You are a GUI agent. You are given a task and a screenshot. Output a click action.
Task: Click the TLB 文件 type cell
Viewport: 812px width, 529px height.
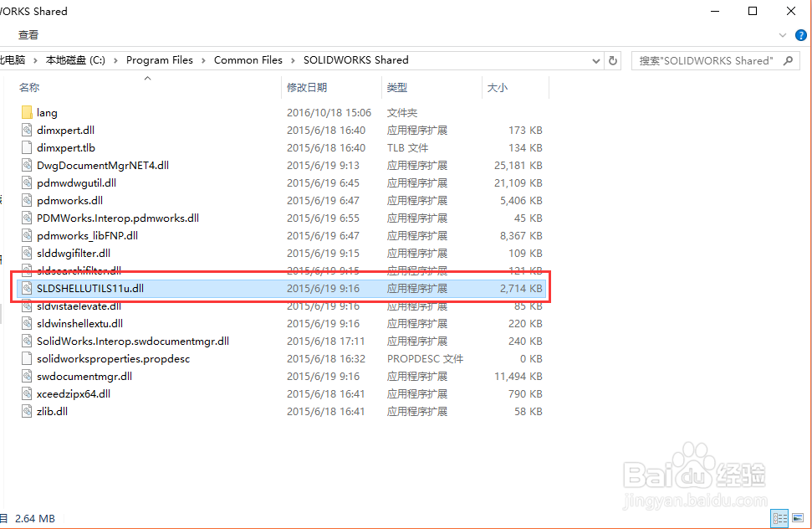pyautogui.click(x=407, y=147)
